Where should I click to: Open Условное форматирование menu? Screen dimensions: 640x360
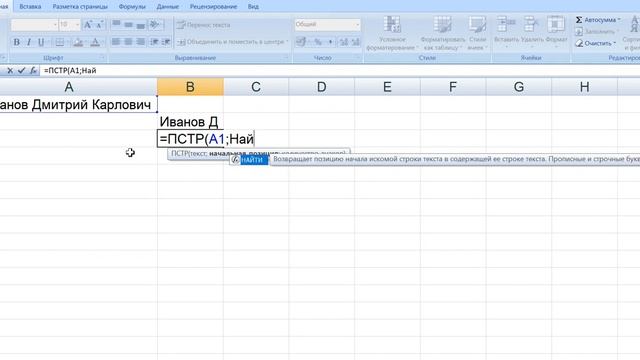[392, 33]
